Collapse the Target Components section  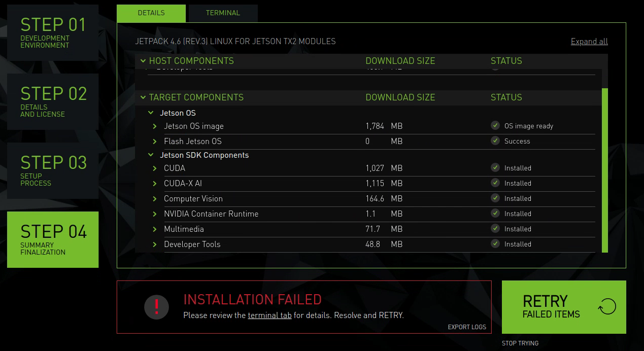(143, 97)
